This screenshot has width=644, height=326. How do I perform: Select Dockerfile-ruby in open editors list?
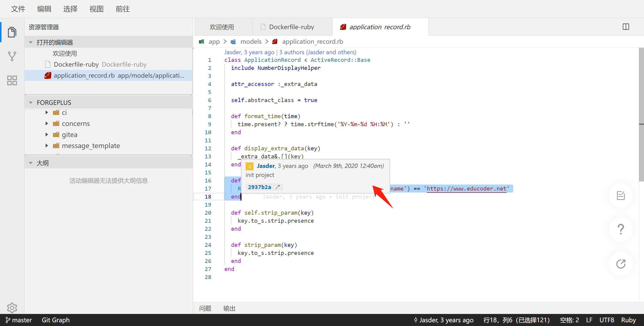click(109, 64)
